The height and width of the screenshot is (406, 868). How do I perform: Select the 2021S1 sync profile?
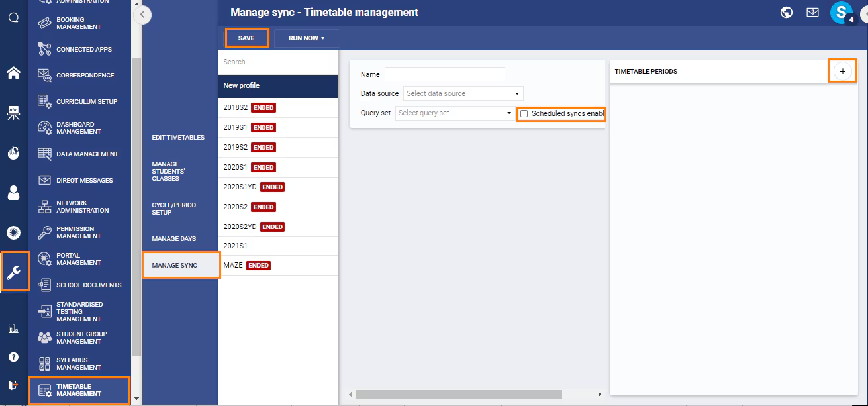278,246
